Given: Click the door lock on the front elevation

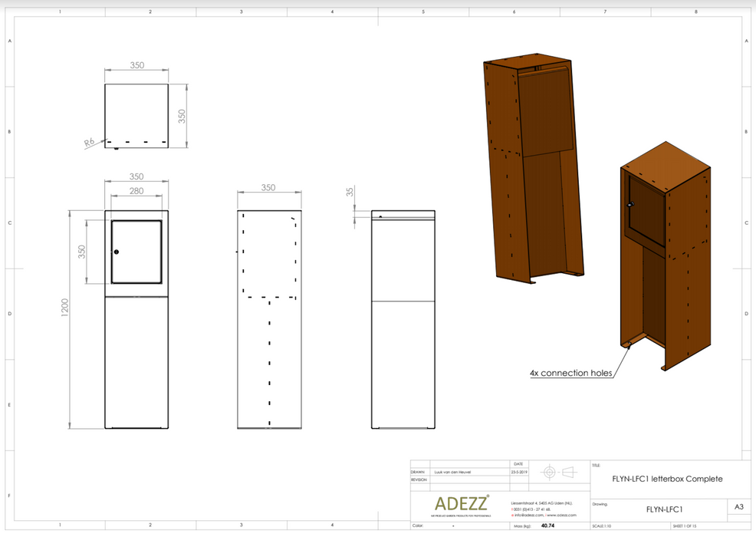Looking at the screenshot, I should (x=117, y=252).
